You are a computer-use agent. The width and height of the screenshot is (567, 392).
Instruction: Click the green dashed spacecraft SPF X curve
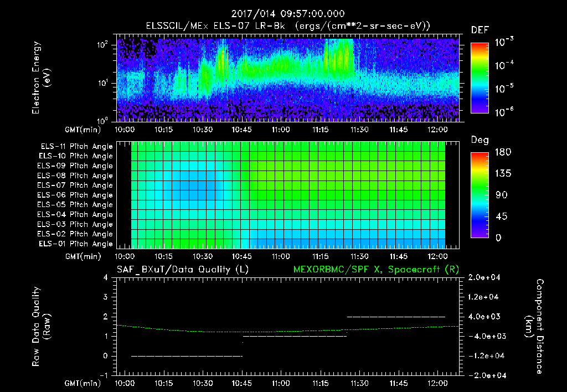tap(288, 331)
